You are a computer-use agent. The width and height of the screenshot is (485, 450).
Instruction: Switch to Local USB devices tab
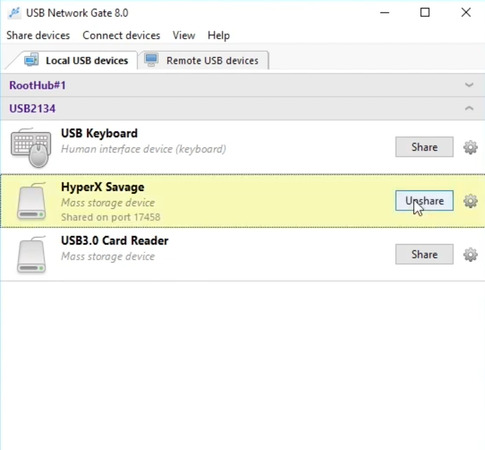tap(76, 60)
